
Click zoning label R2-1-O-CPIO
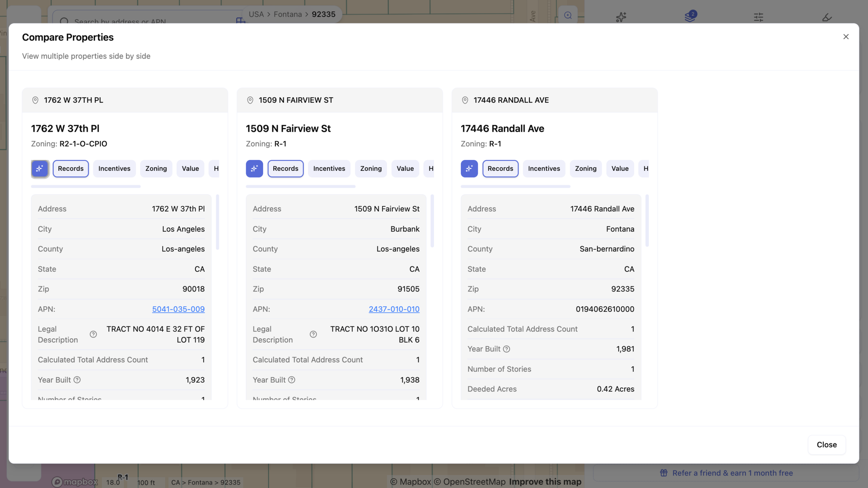(83, 144)
